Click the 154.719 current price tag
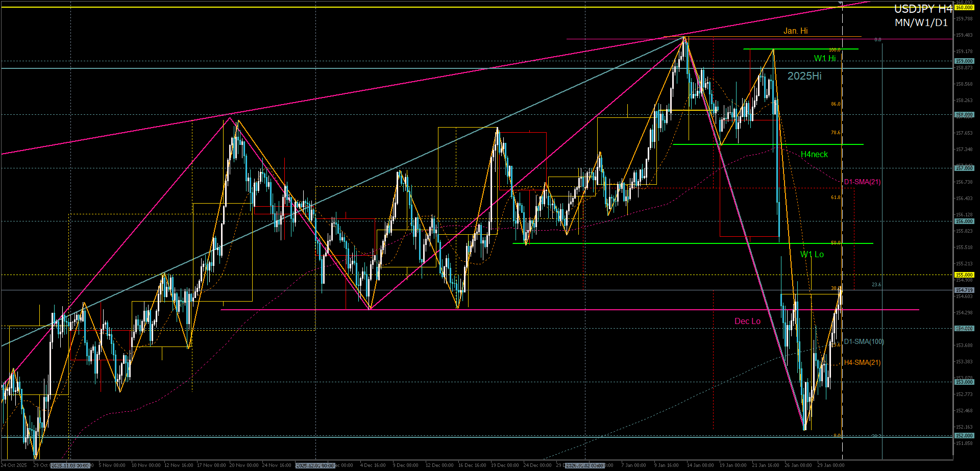This screenshot has width=980, height=471. click(964, 290)
